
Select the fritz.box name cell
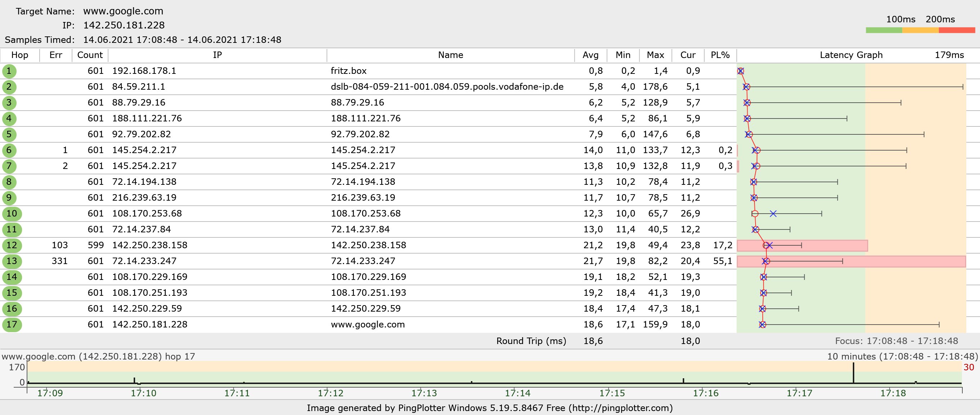coord(348,71)
